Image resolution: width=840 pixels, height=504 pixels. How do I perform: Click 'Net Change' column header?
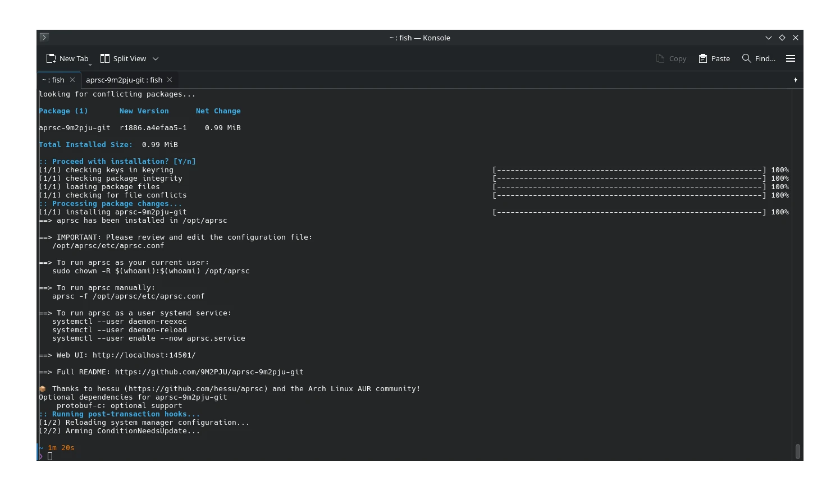tap(218, 111)
